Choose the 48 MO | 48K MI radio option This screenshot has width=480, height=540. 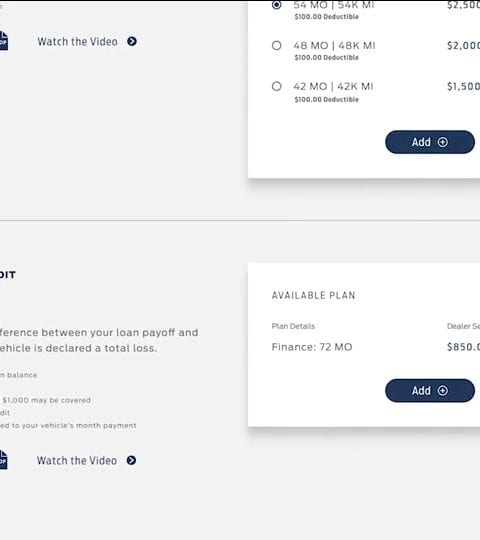click(276, 45)
